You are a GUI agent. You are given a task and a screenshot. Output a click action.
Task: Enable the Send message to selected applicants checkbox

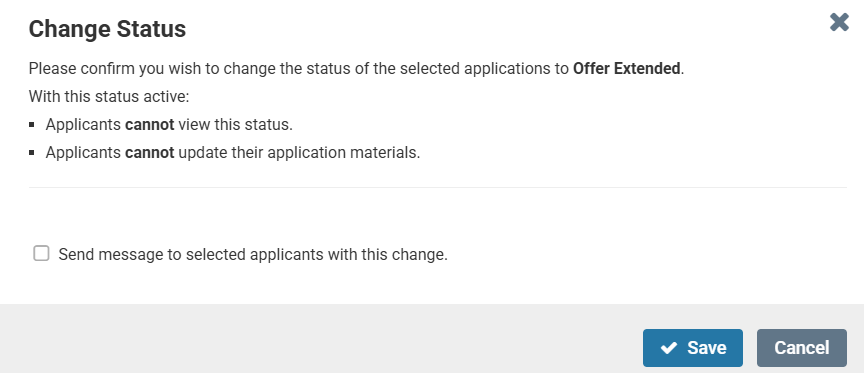pos(41,253)
